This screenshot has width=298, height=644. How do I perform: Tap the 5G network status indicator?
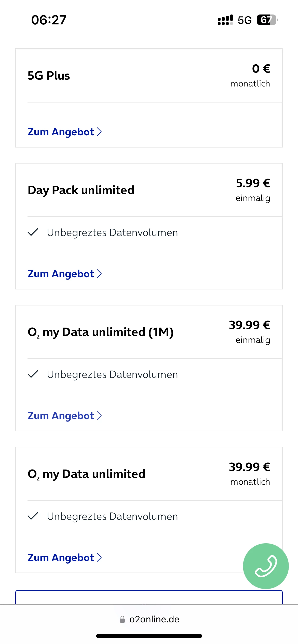point(245,20)
